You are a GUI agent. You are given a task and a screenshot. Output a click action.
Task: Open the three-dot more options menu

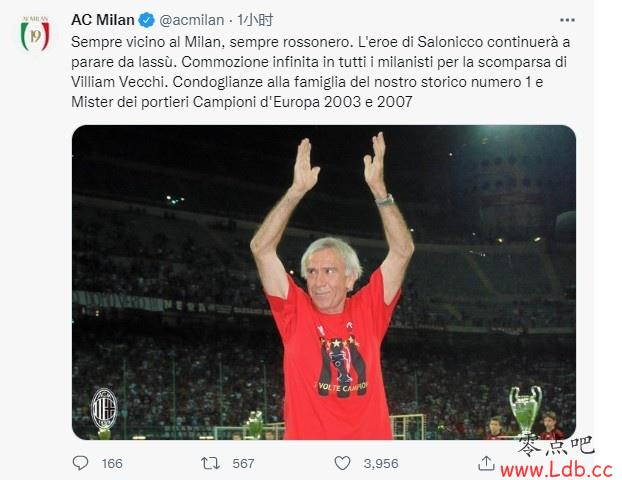coord(567,20)
